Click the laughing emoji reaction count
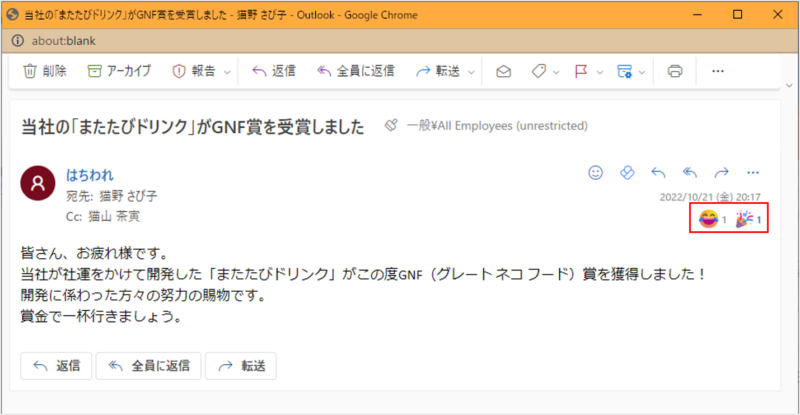Image resolution: width=800 pixels, height=415 pixels. click(x=712, y=219)
